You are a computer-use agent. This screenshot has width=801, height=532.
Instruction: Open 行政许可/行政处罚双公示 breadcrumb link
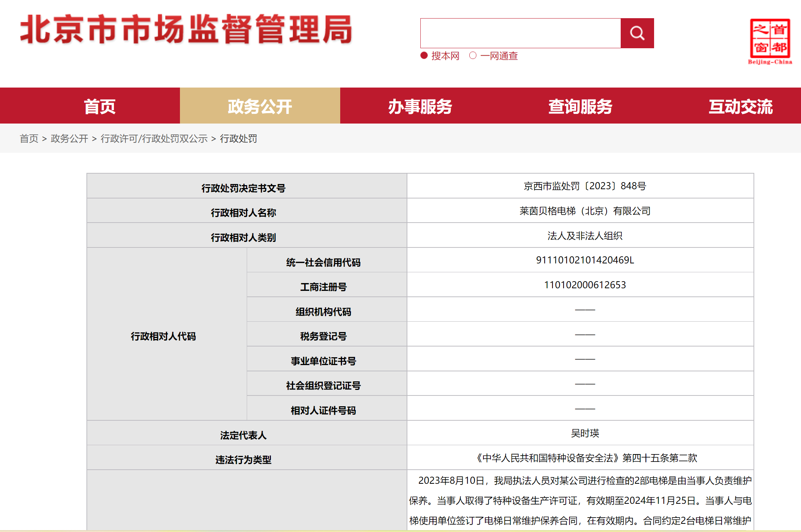154,139
